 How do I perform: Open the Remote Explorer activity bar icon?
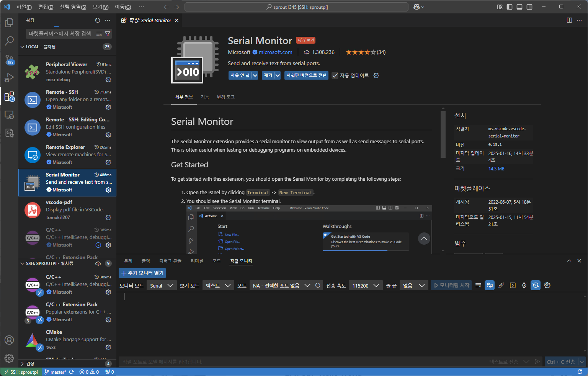pos(9,115)
